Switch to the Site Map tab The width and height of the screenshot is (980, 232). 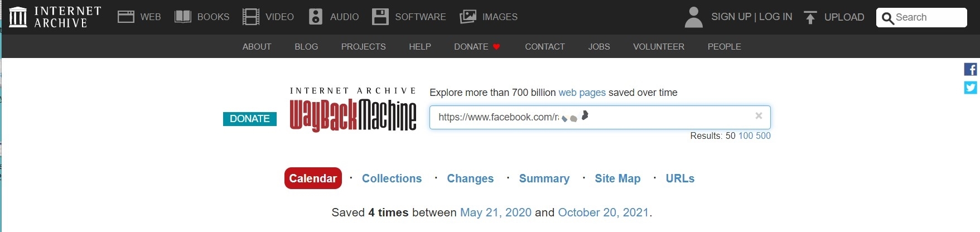tap(617, 178)
